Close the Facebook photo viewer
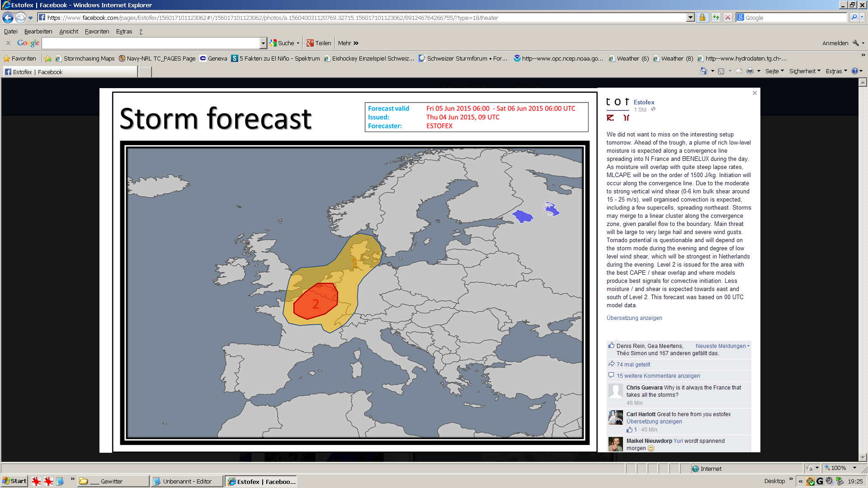This screenshot has height=488, width=868. pos(755,93)
